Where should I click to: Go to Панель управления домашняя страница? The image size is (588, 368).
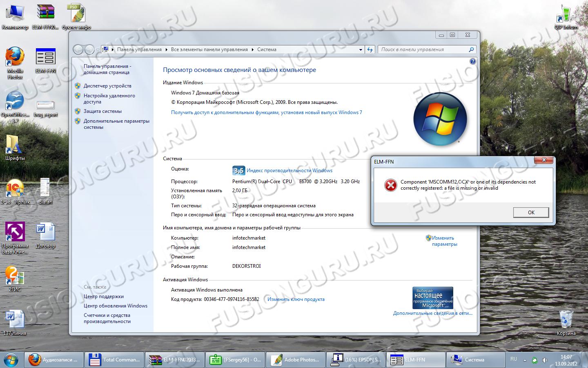107,69
